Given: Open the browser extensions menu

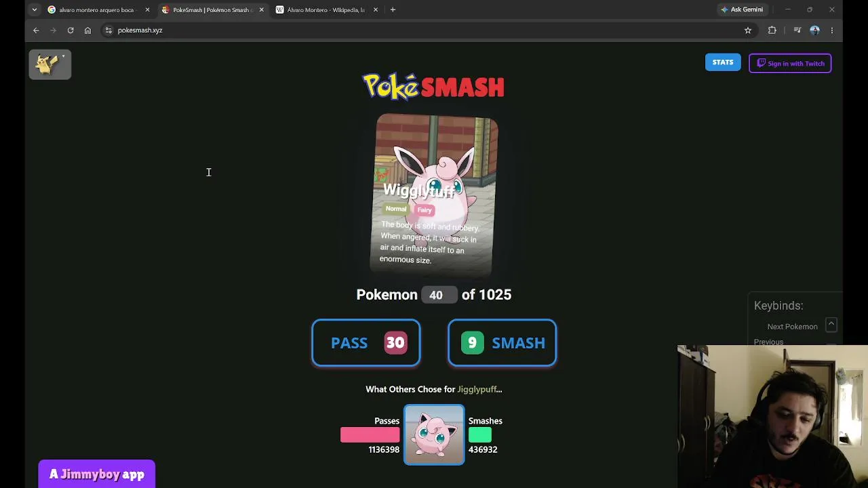Looking at the screenshot, I should point(772,30).
